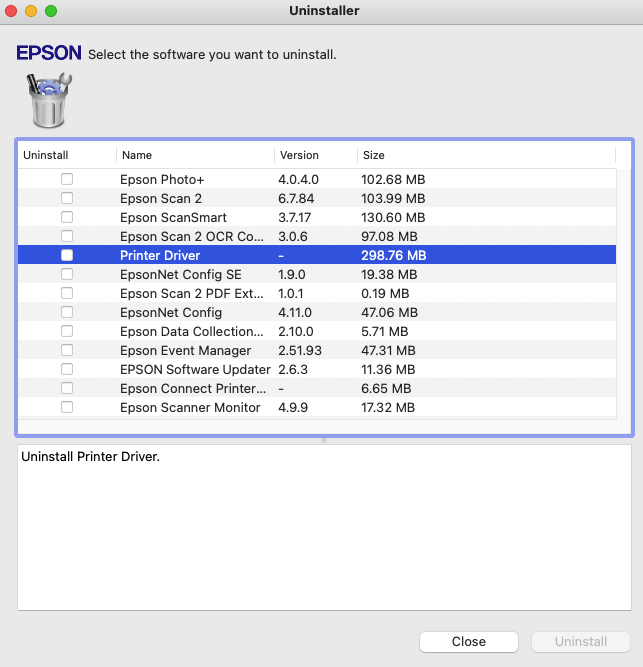Screen dimensions: 643x667
Task: Click the Epson Scan 2 PDF Ext... name
Action: click(x=192, y=294)
